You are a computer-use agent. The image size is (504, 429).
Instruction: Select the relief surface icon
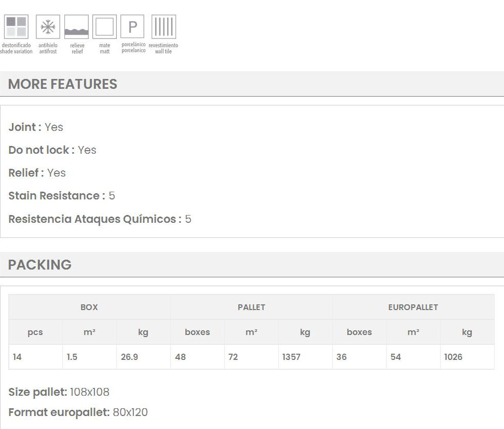[x=76, y=27]
